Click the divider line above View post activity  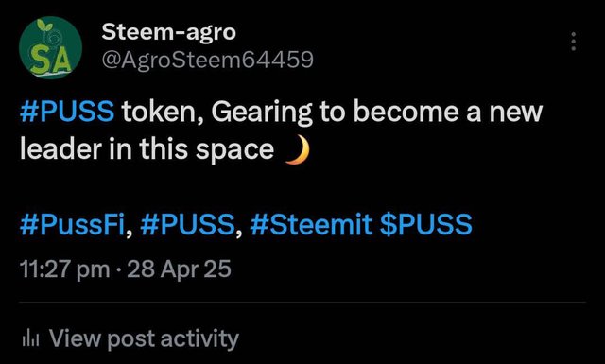302,302
